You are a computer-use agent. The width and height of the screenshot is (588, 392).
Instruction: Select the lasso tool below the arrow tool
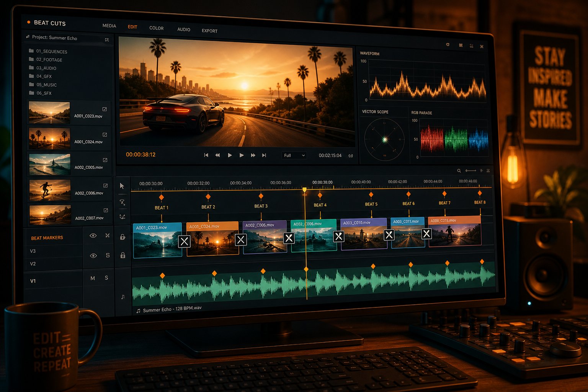coord(122,202)
